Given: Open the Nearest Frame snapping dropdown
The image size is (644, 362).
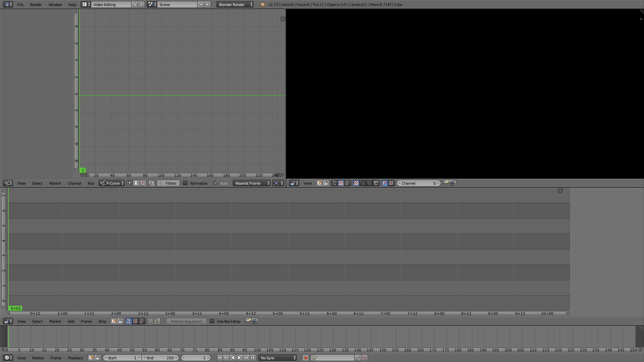Looking at the screenshot, I should coord(252,183).
